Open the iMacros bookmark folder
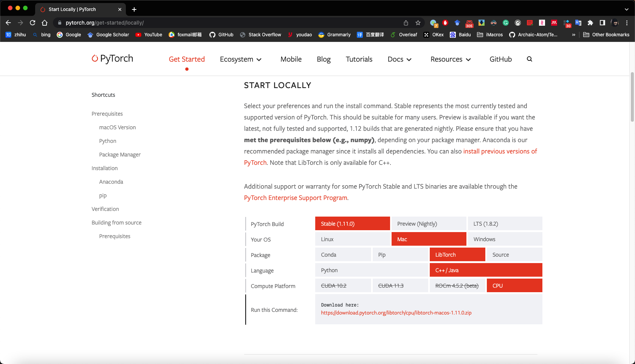The image size is (635, 364). 490,34
